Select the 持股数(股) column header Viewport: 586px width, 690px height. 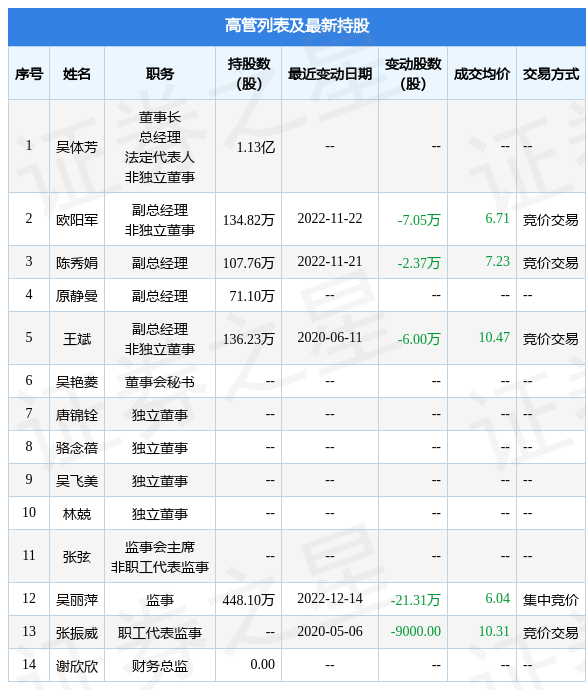pos(249,73)
